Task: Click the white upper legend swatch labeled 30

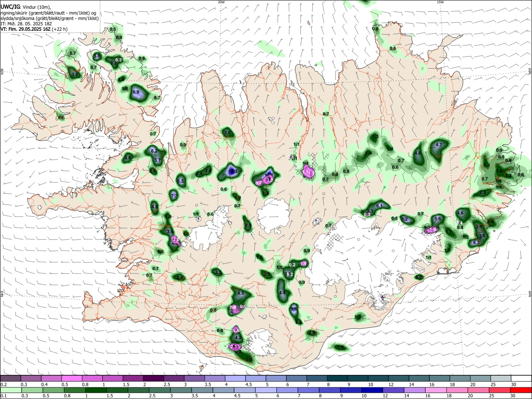Action: click(521, 378)
